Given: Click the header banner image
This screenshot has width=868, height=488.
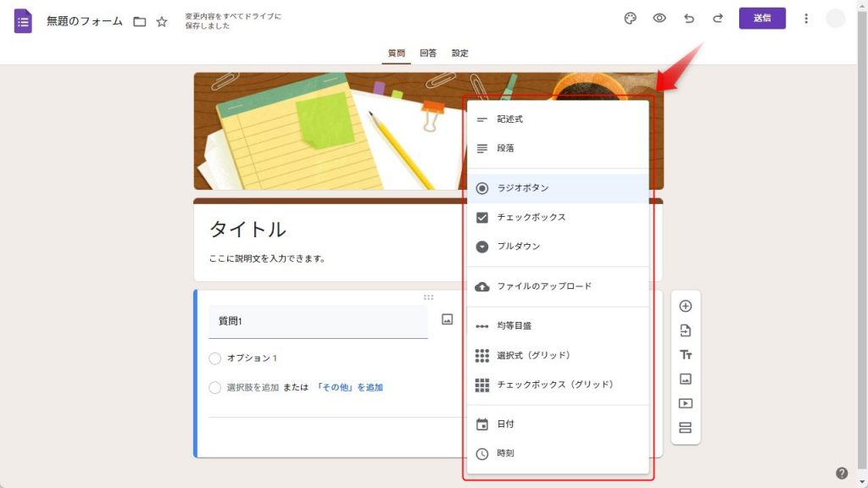Looking at the screenshot, I should pyautogui.click(x=330, y=131).
